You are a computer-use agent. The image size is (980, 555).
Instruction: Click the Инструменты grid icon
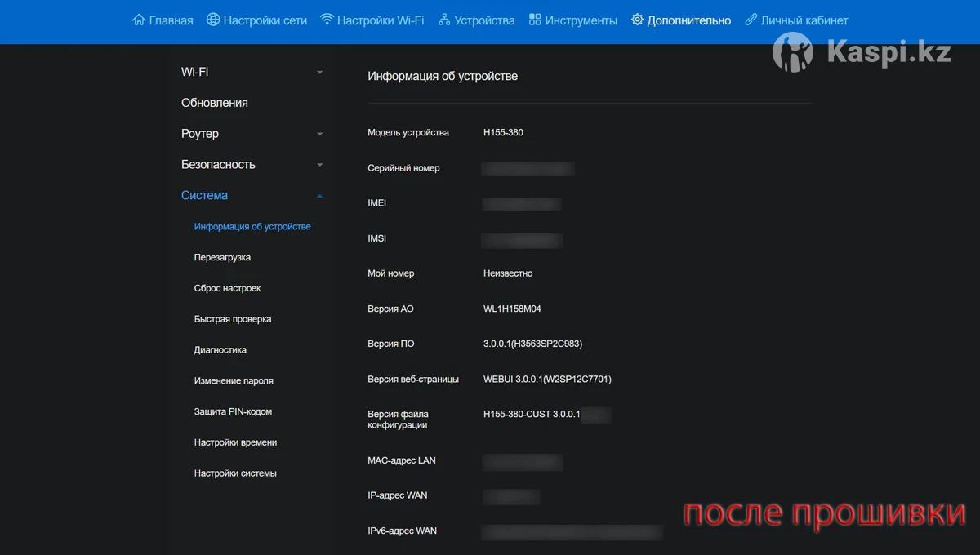(535, 20)
